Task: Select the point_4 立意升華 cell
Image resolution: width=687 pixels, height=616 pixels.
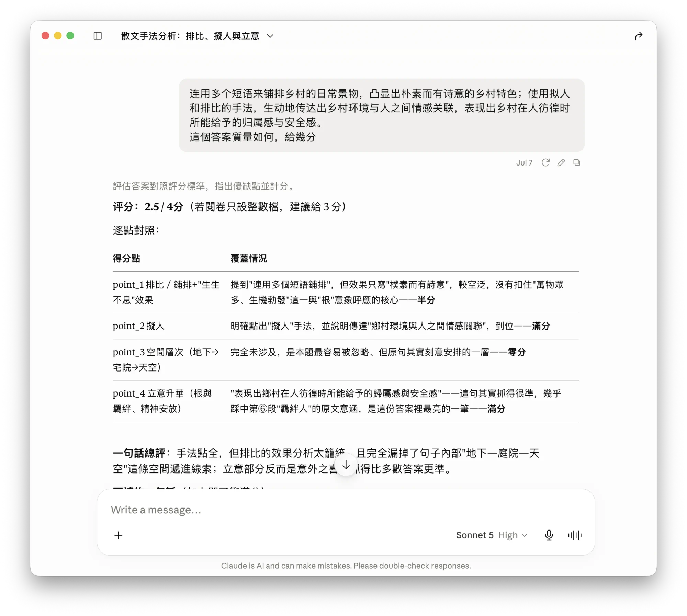Action: coord(163,401)
